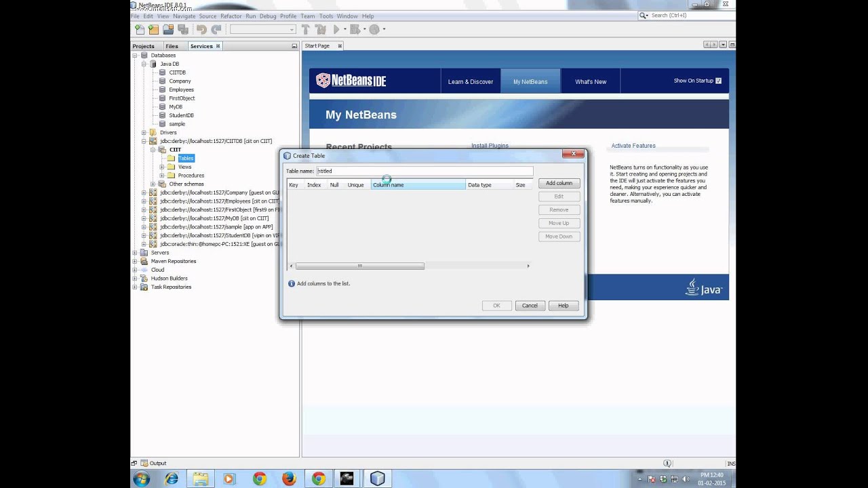Open the Profile Project dropdown arrow
This screenshot has height=488, width=868.
tap(384, 29)
